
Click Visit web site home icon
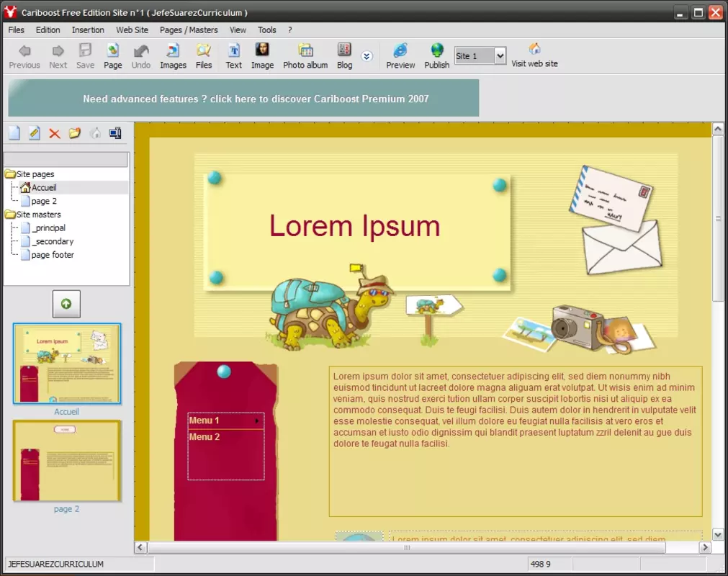[x=535, y=48]
